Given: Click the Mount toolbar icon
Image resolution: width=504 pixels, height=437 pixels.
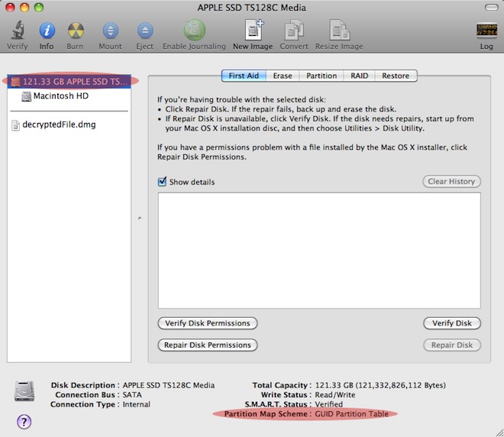Looking at the screenshot, I should 110,31.
